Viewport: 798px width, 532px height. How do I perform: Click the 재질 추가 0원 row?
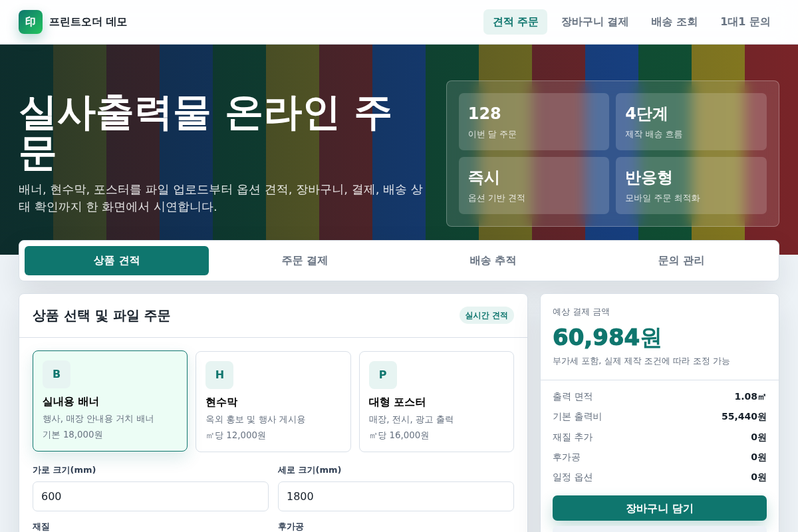tap(660, 437)
